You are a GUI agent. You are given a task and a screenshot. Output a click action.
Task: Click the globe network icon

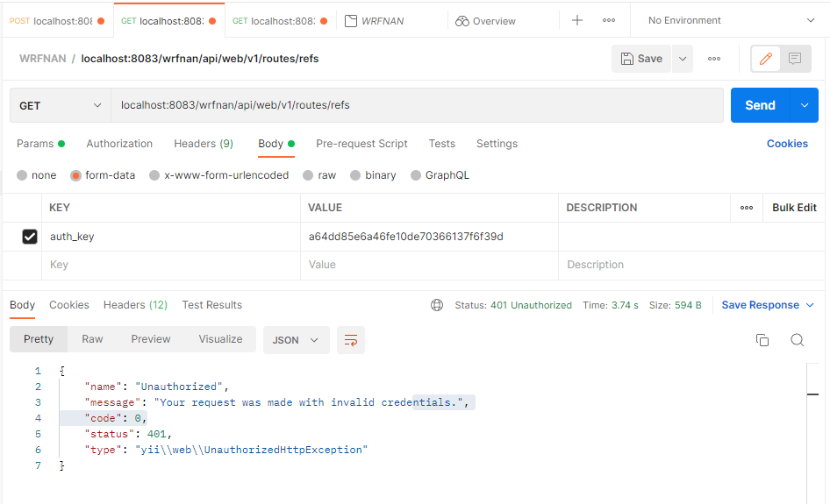point(437,305)
